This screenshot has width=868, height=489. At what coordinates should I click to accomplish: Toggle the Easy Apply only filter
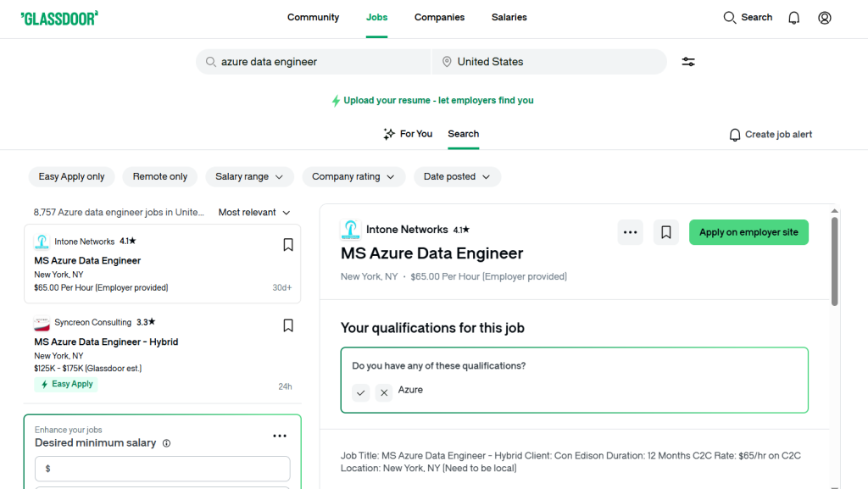[71, 177]
